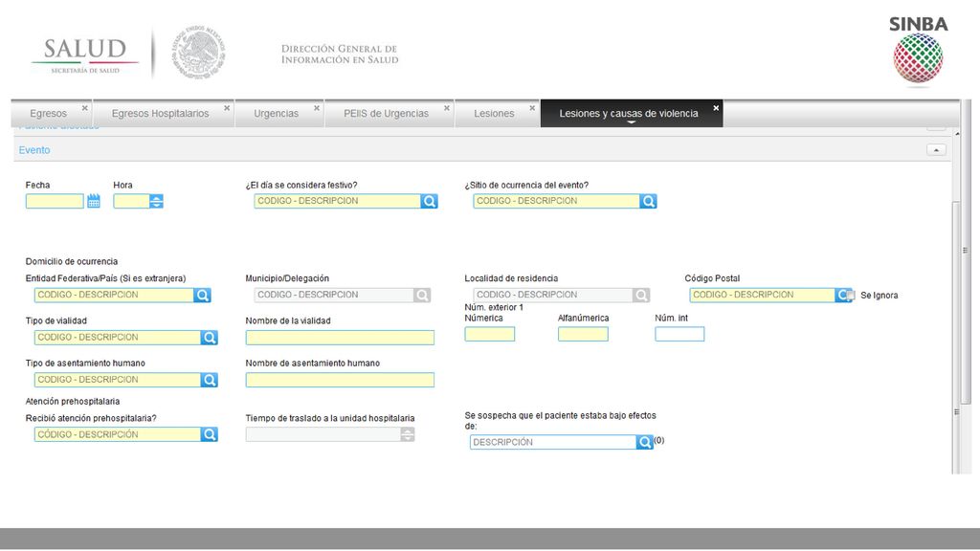This screenshot has height=551, width=980.
Task: Click Tiempo de traslado spinner arrows
Action: [408, 435]
